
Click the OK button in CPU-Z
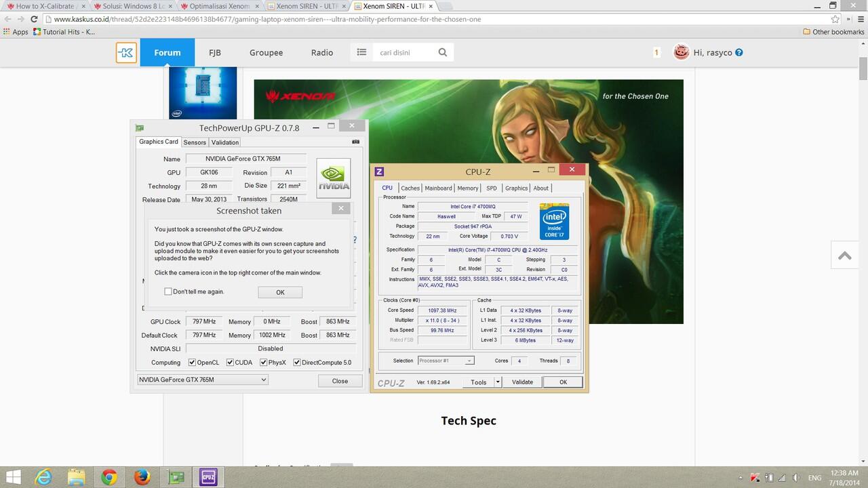point(563,382)
